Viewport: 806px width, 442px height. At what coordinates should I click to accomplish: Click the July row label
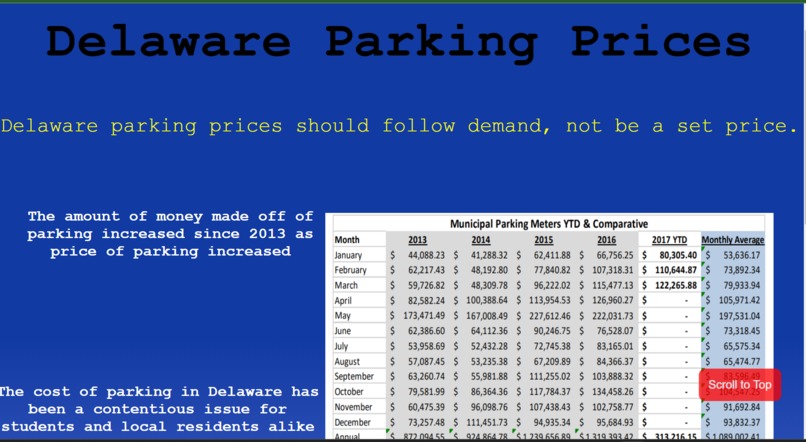[341, 346]
